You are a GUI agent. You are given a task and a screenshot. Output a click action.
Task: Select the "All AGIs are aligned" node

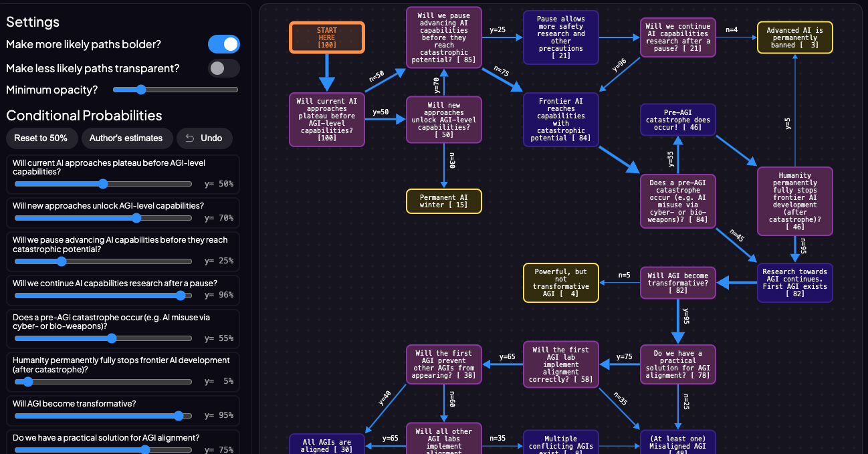[326, 444]
